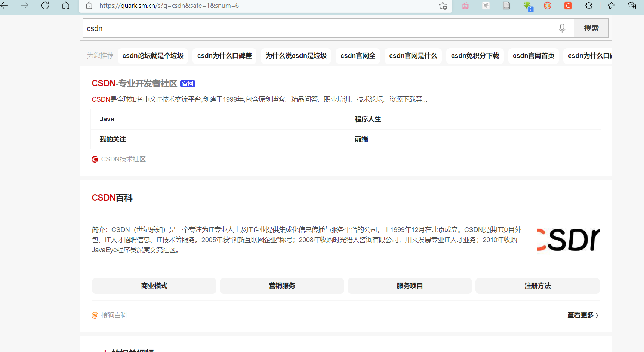Open the favorites list star icon

611,6
